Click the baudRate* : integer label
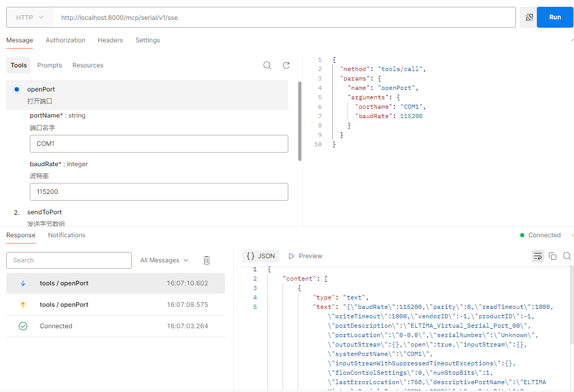The width and height of the screenshot is (574, 392). (59, 164)
